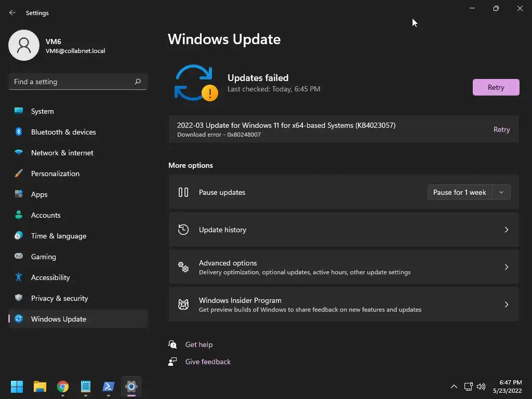Select Privacy & security in sidebar
Screen dimensions: 532x399
click(x=78, y=298)
